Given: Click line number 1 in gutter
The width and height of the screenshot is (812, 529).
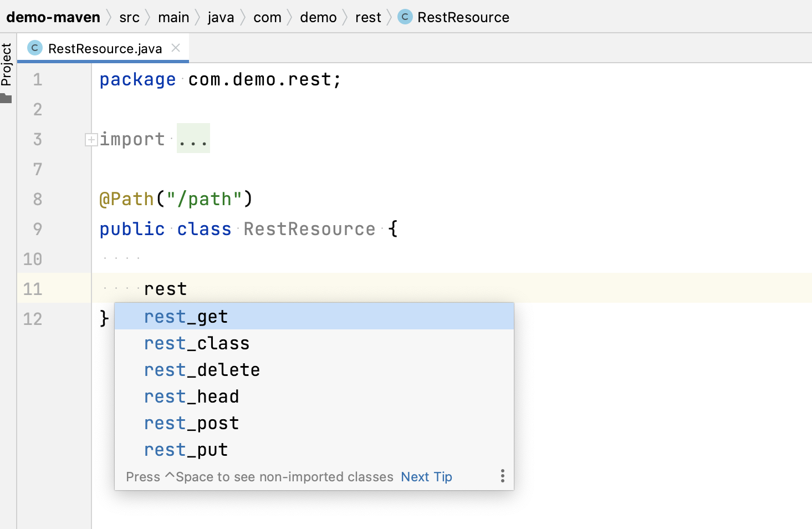Looking at the screenshot, I should coord(38,80).
